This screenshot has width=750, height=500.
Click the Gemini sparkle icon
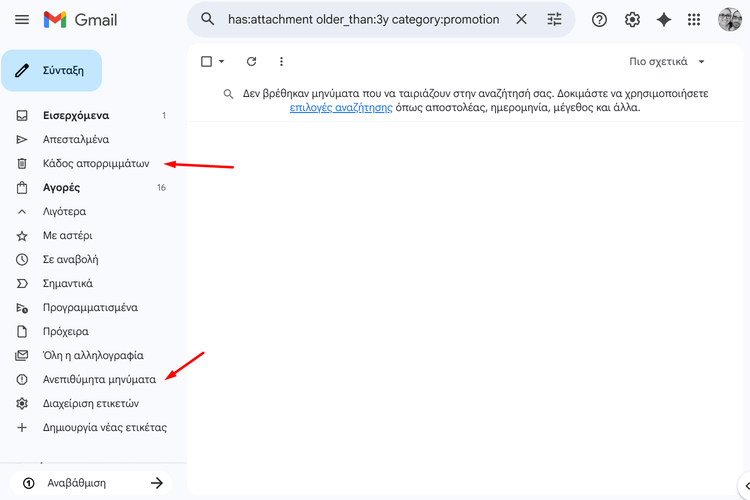click(x=663, y=20)
